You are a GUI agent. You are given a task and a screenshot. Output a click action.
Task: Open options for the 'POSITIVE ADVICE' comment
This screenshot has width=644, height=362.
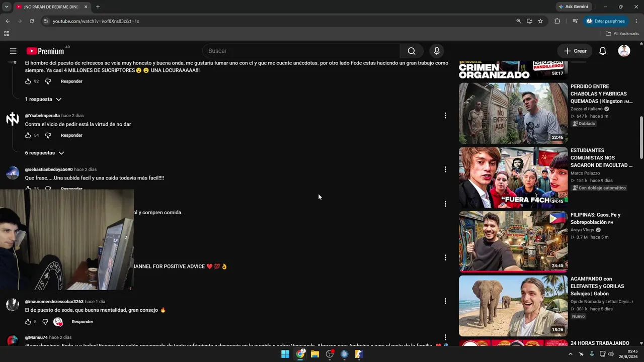point(445,258)
